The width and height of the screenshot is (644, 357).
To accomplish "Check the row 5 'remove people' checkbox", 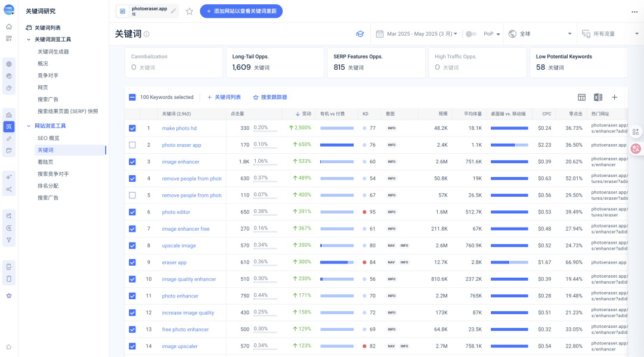I will click(x=132, y=195).
